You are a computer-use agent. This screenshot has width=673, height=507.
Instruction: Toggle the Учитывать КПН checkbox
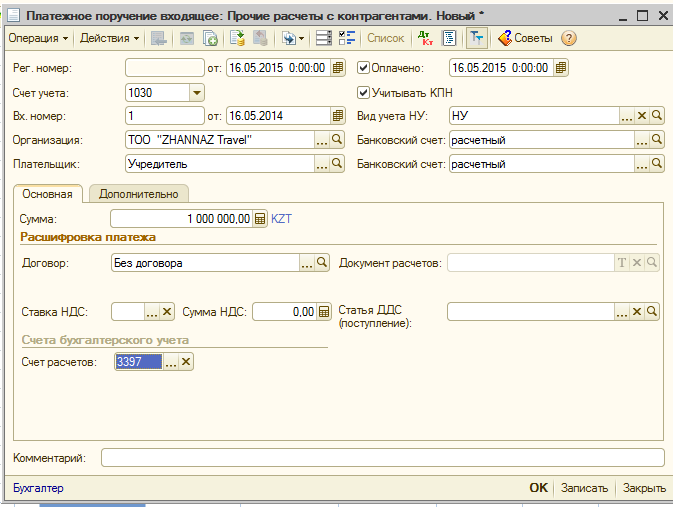[363, 93]
